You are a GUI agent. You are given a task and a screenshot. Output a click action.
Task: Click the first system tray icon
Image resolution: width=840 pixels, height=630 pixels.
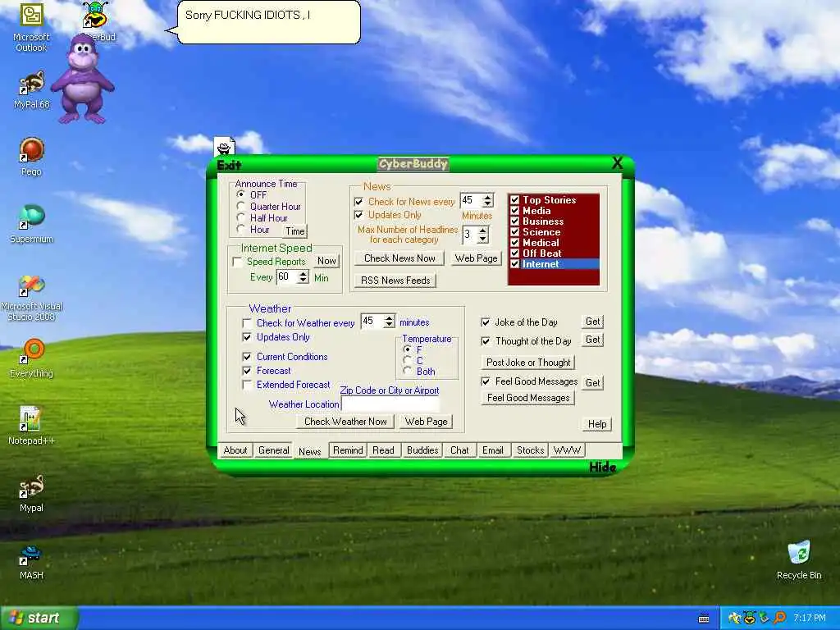(x=734, y=619)
